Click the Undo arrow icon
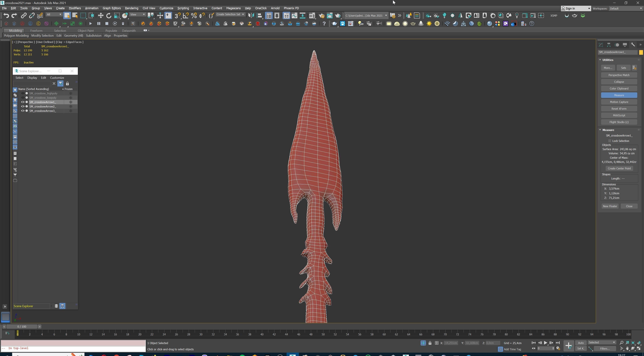The width and height of the screenshot is (644, 356). [x=6, y=15]
